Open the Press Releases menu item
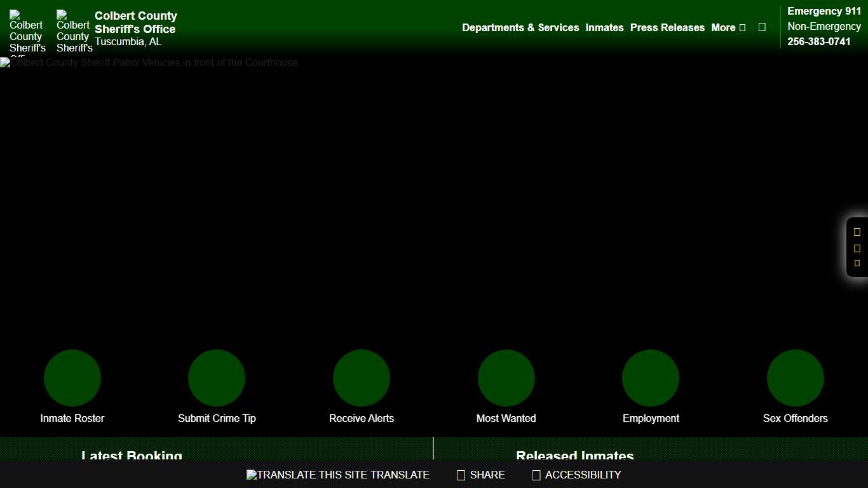 tap(667, 27)
